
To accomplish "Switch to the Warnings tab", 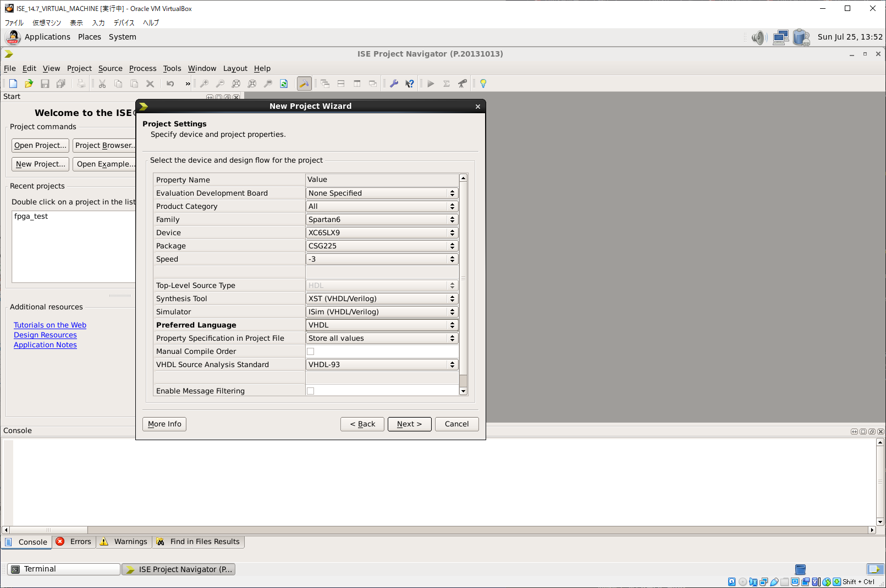I will tap(124, 542).
